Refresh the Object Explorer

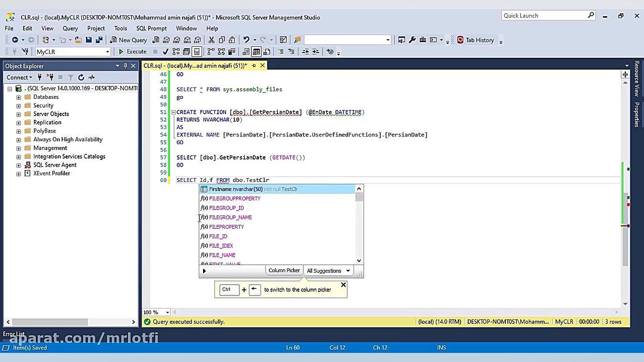pyautogui.click(x=81, y=77)
